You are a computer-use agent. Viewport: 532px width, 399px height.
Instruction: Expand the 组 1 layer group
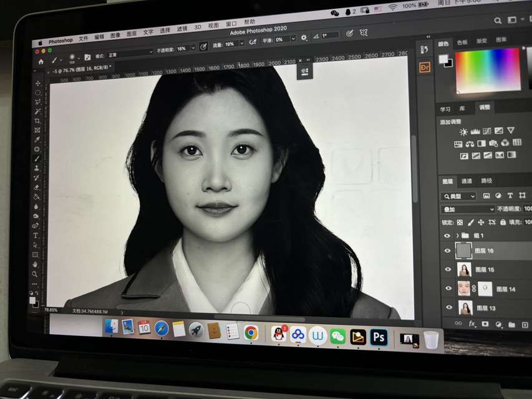point(457,236)
